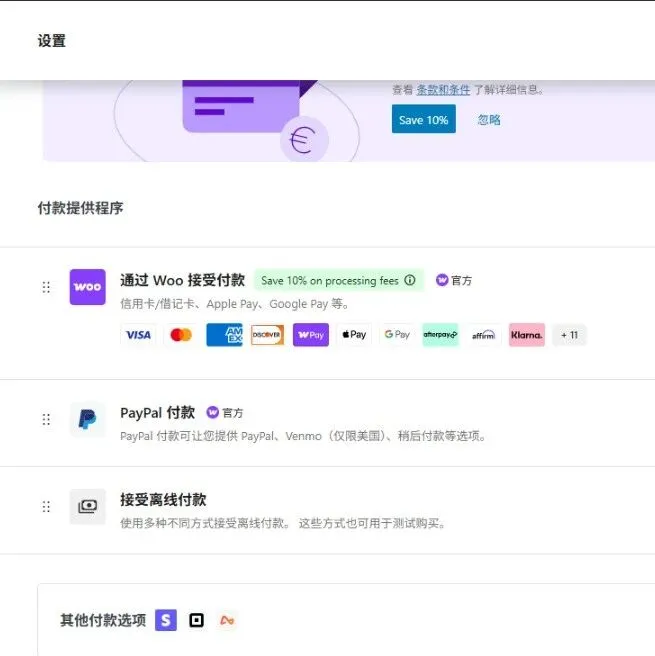The width and height of the screenshot is (655, 656).
Task: Click the drag handle for offline payments row
Action: click(46, 507)
